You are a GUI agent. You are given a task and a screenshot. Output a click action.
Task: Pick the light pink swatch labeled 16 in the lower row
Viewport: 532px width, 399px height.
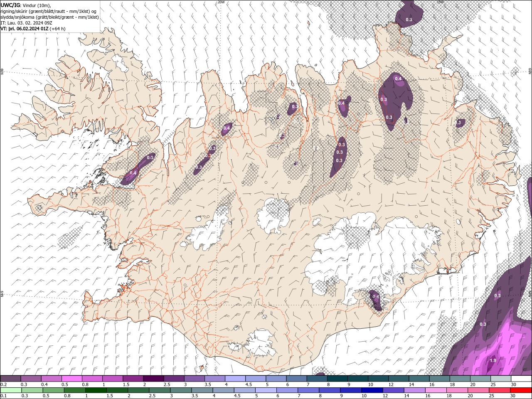pyautogui.click(x=436, y=390)
